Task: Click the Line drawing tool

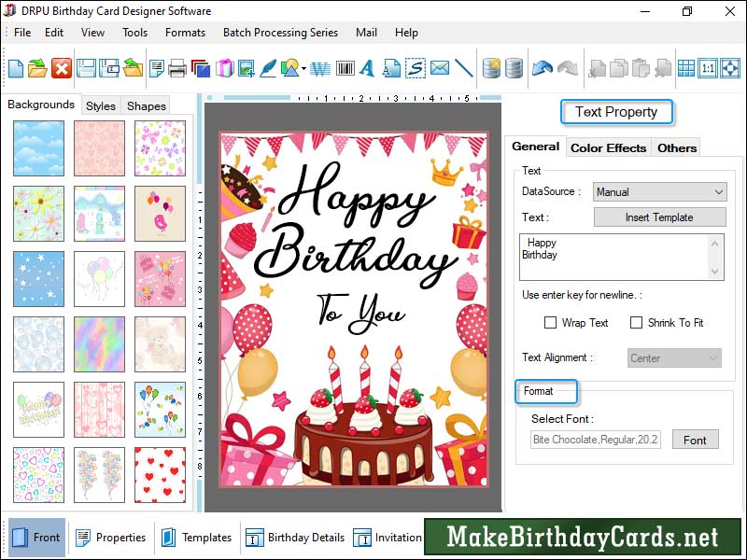Action: pyautogui.click(x=466, y=67)
